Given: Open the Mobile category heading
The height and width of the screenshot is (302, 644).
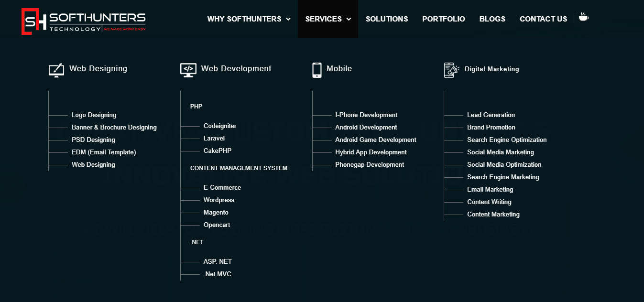Looking at the screenshot, I should [x=339, y=68].
